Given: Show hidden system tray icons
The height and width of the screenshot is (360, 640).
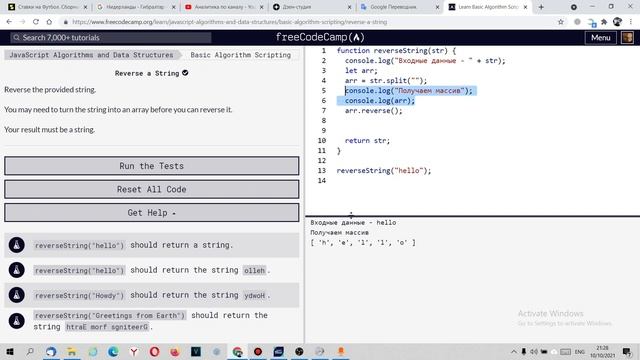Looking at the screenshot, I should pos(514,351).
